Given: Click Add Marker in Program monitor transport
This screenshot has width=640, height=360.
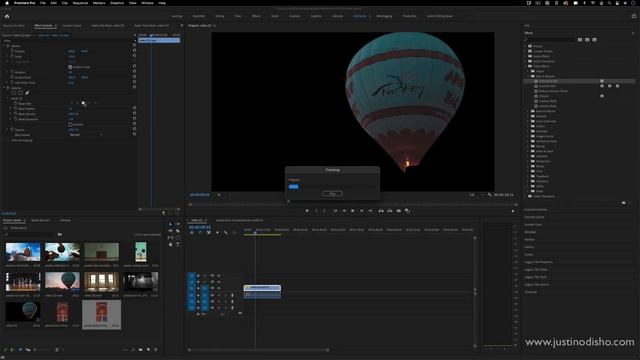Looking at the screenshot, I should pos(307,211).
